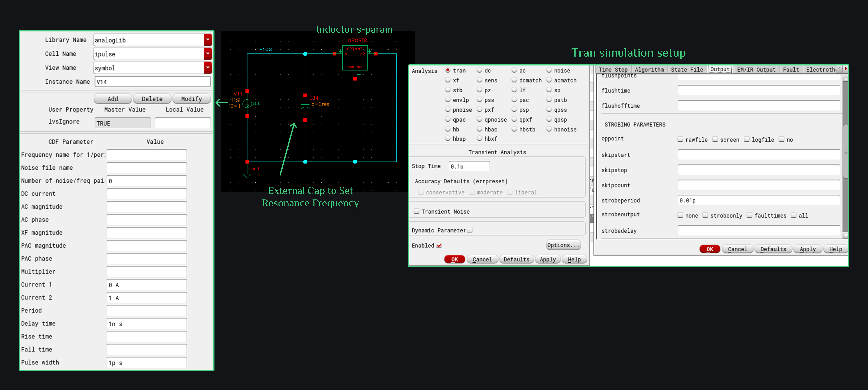Switch to the EM/IR Output tab
This screenshot has height=390, width=868.
[756, 69]
